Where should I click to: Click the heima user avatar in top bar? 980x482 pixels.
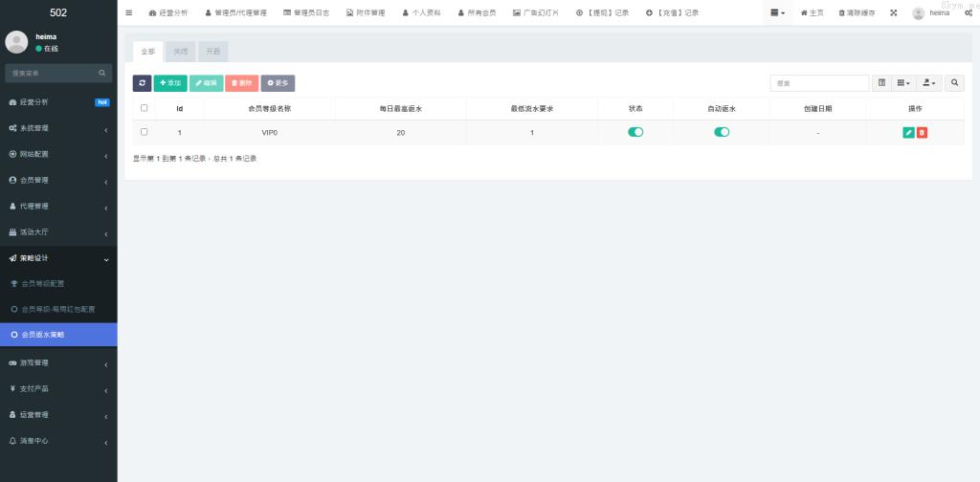tap(919, 12)
